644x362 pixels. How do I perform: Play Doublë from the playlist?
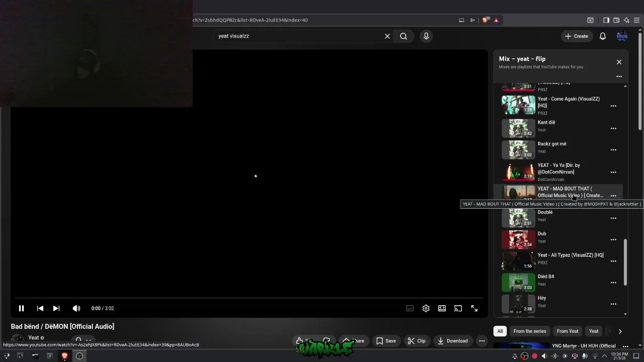tap(518, 218)
